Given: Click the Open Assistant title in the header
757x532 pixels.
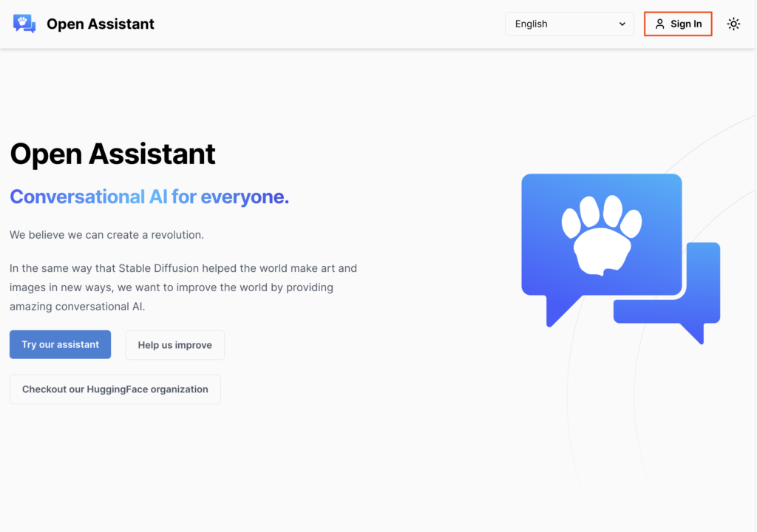Looking at the screenshot, I should pyautogui.click(x=100, y=23).
